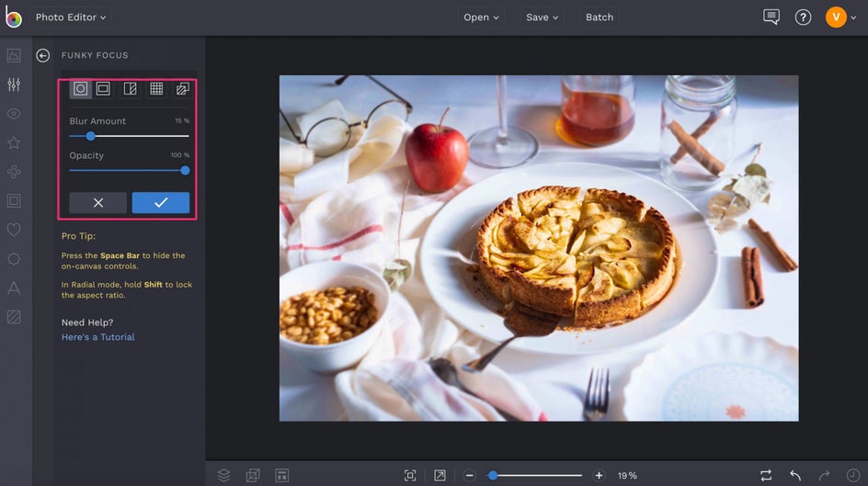This screenshot has width=868, height=486.
Task: Open the Effects star icon
Action: point(14,142)
